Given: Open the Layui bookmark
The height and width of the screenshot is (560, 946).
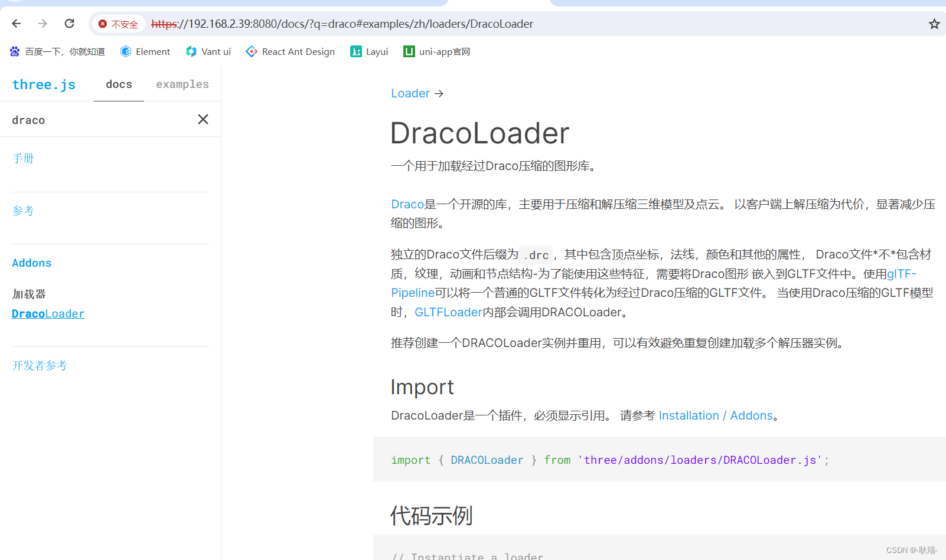Looking at the screenshot, I should coord(368,51).
